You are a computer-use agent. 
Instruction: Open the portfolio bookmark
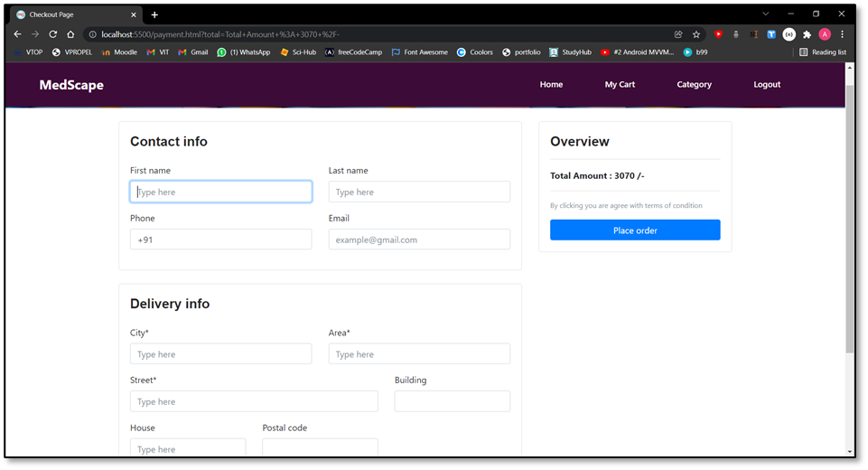[x=521, y=52]
